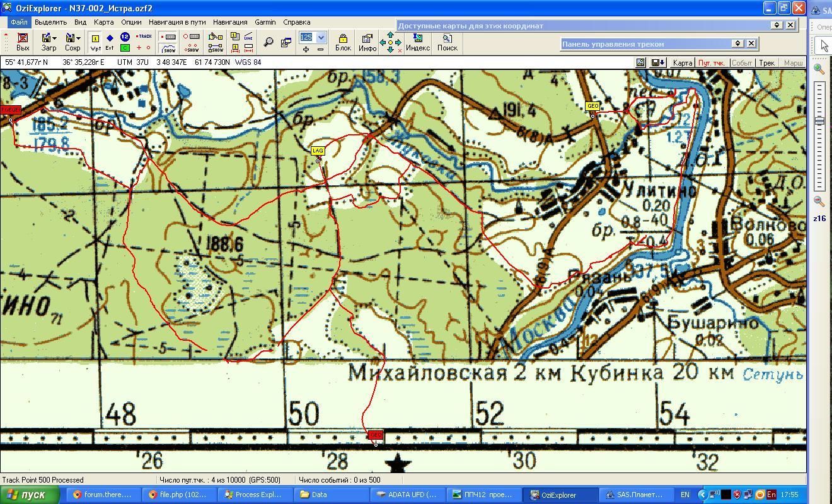The width and height of the screenshot is (832, 504).
Task: Toggle track SHOW display button
Action: tap(169, 48)
